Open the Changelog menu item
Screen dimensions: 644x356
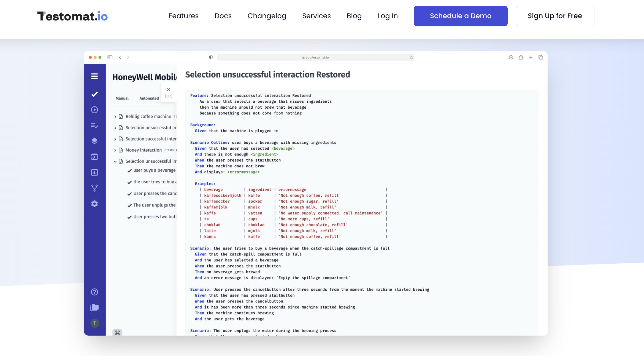pyautogui.click(x=267, y=16)
